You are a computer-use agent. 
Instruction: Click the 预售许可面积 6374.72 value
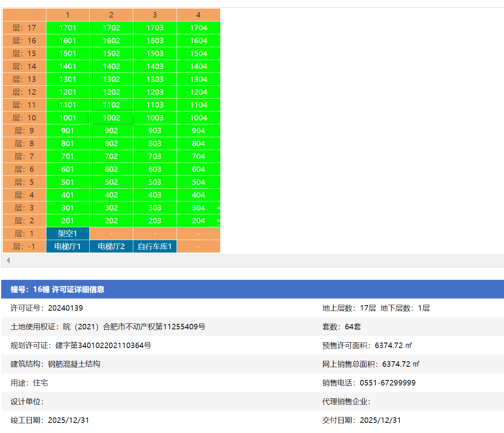(x=393, y=345)
